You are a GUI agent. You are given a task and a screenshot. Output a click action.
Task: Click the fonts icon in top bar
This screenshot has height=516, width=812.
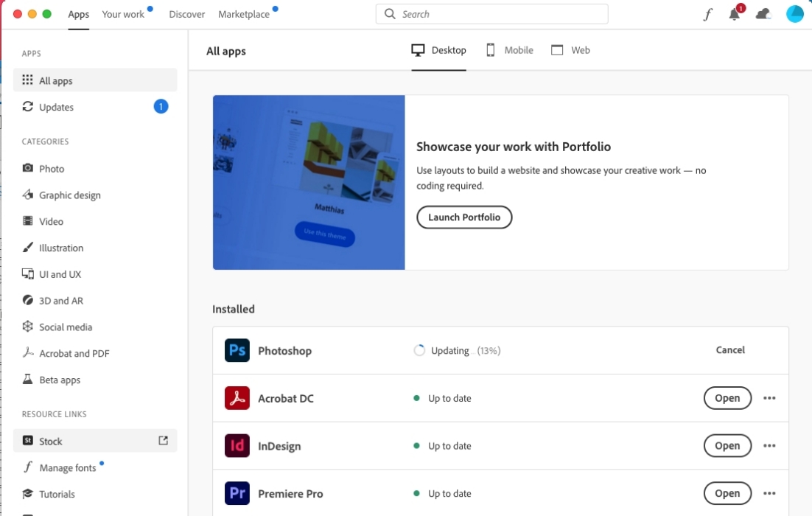click(x=707, y=15)
